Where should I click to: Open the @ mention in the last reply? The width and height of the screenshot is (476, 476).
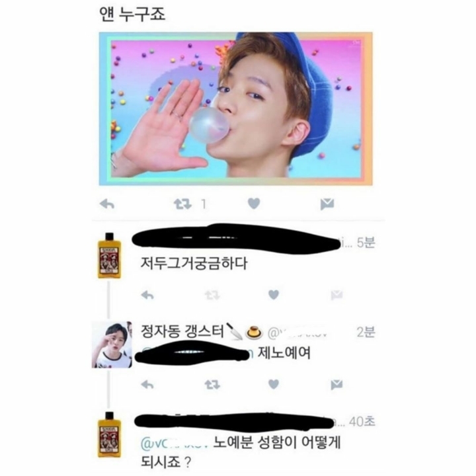175,444
